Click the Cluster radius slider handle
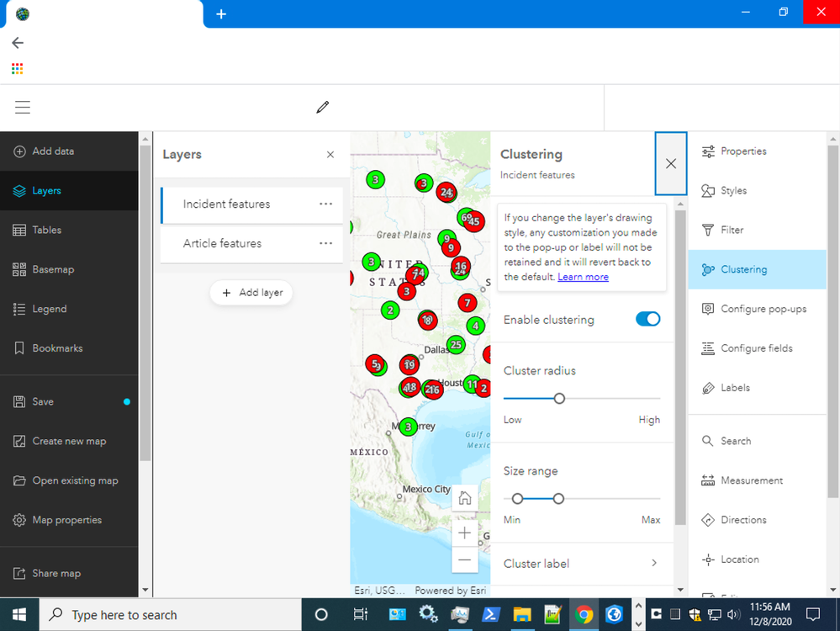Viewport: 840px width, 631px height. coord(559,398)
